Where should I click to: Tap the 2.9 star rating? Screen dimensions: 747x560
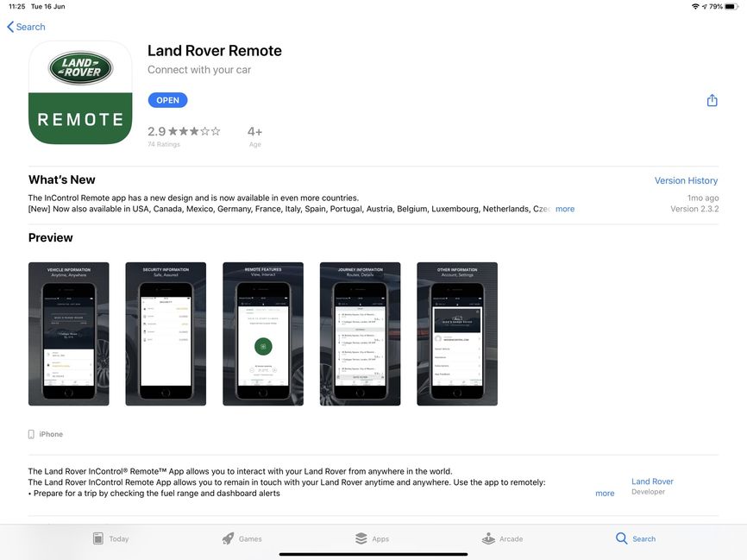tap(184, 131)
